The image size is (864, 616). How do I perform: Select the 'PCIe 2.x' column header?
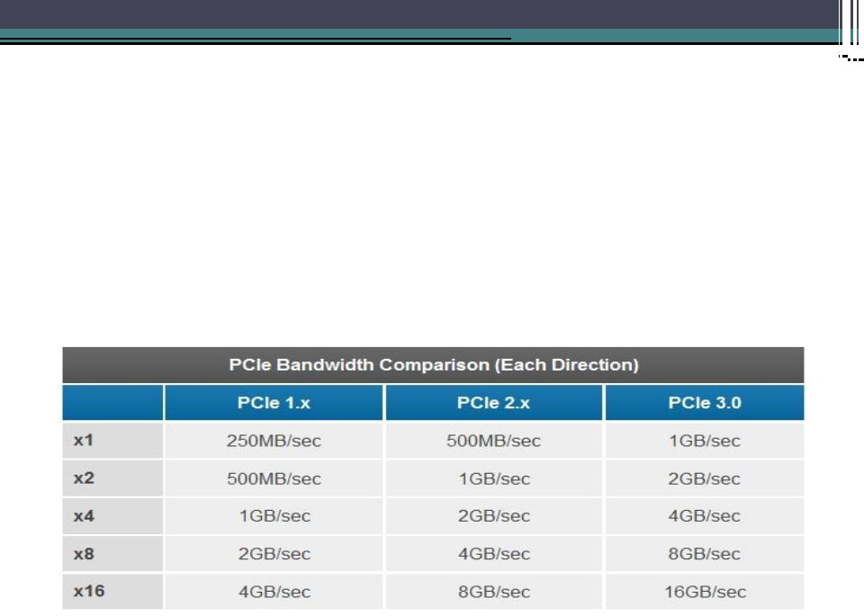tap(493, 403)
